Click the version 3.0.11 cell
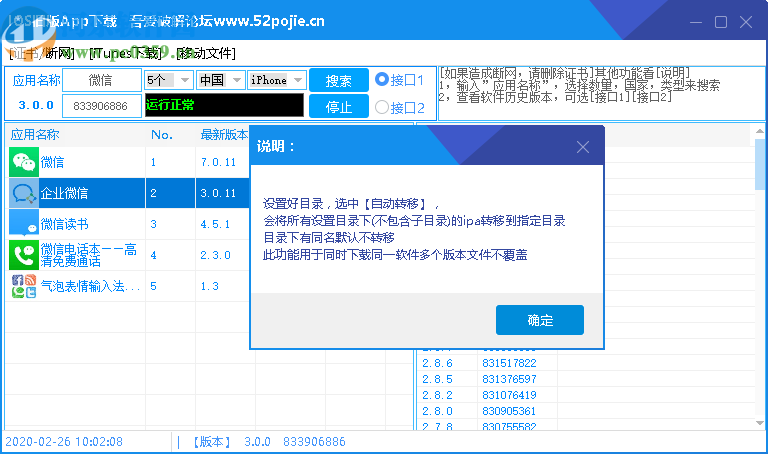768x454 pixels. pyautogui.click(x=218, y=193)
